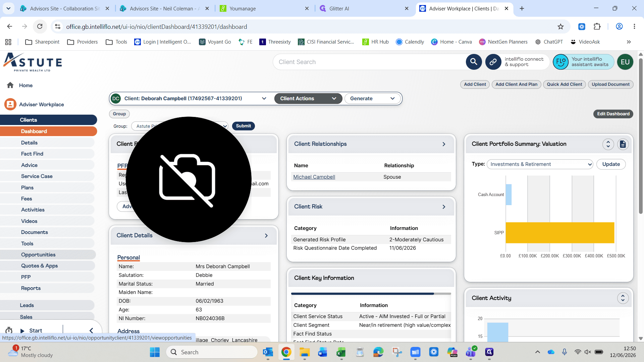Expand the Client Details panel arrow
The width and height of the screenshot is (644, 362).
pyautogui.click(x=266, y=236)
